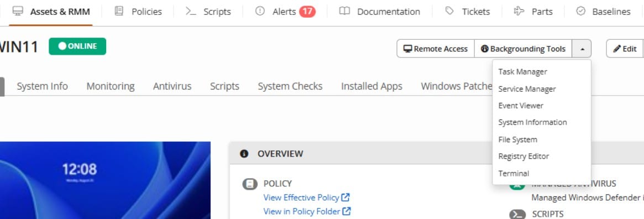Click the Alerts exclamation circle icon
The image size is (644, 219).
point(260,11)
